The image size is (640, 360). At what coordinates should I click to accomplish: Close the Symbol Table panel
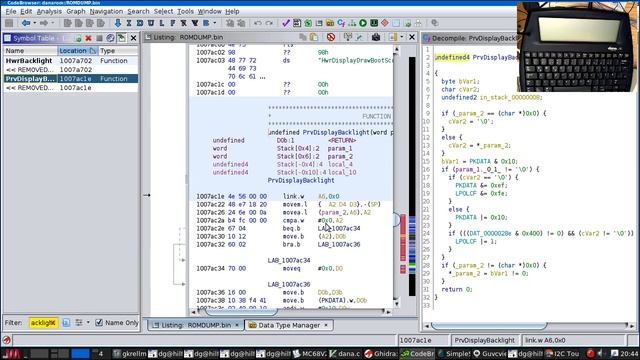(133, 38)
